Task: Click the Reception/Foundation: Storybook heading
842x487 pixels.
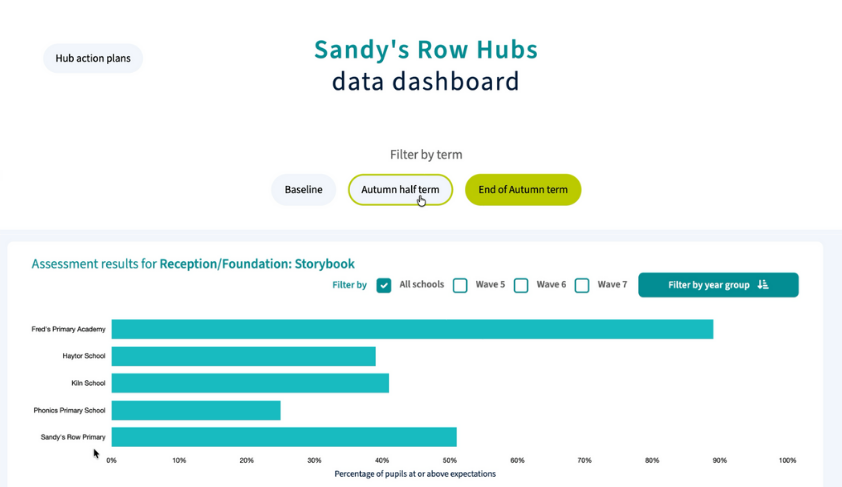Action: click(x=257, y=264)
